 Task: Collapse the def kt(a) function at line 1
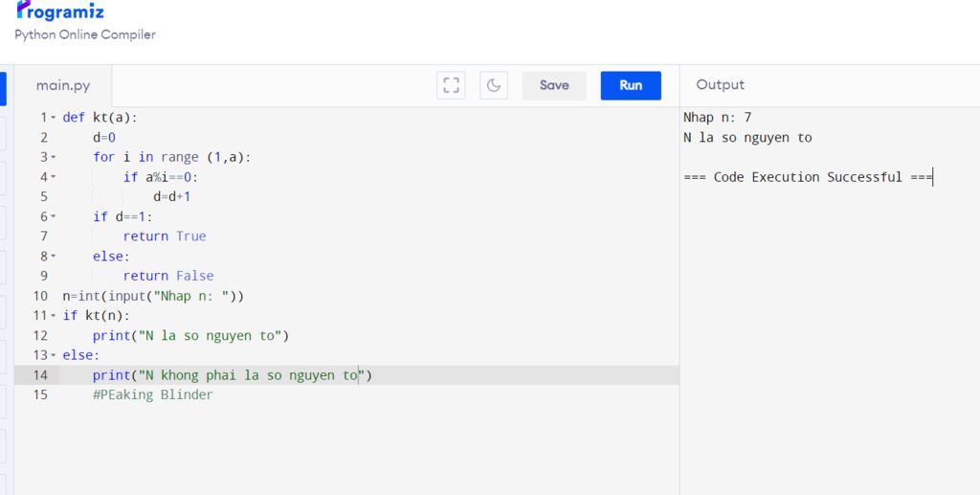click(x=54, y=118)
